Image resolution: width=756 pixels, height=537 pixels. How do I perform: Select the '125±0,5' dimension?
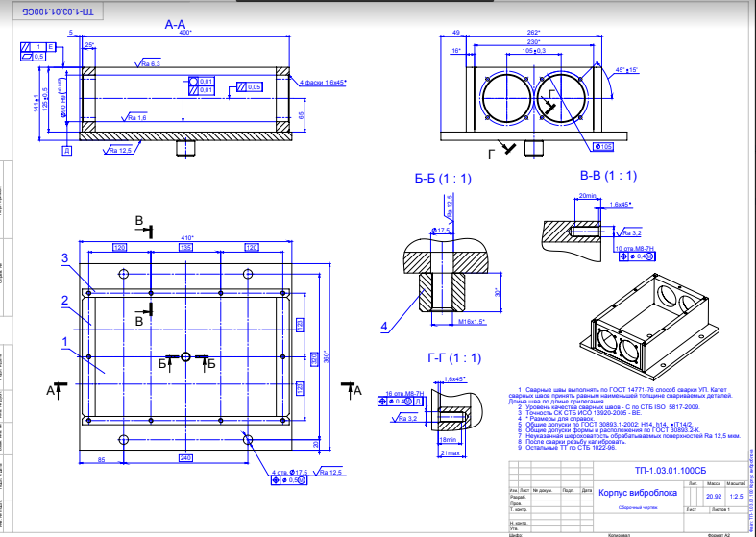pos(45,99)
